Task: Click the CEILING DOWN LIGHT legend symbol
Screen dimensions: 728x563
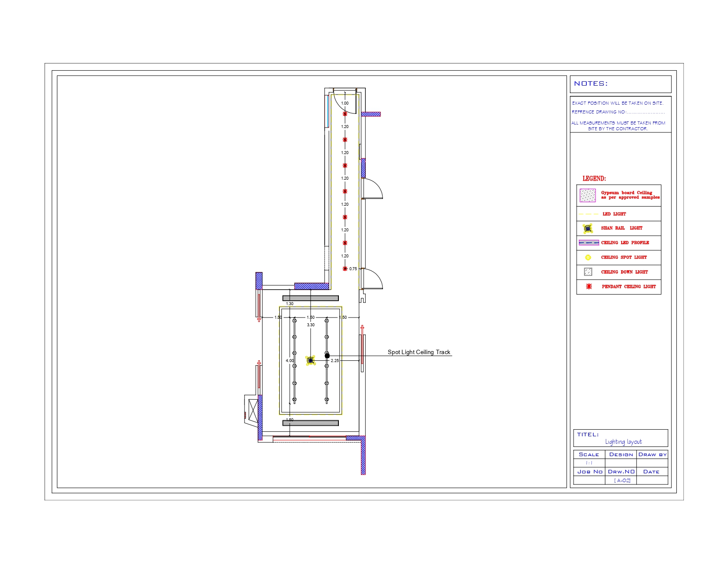Action: click(x=588, y=272)
